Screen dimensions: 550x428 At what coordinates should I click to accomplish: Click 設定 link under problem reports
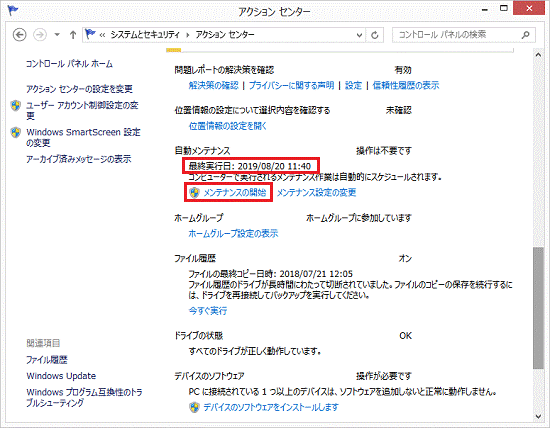(353, 85)
